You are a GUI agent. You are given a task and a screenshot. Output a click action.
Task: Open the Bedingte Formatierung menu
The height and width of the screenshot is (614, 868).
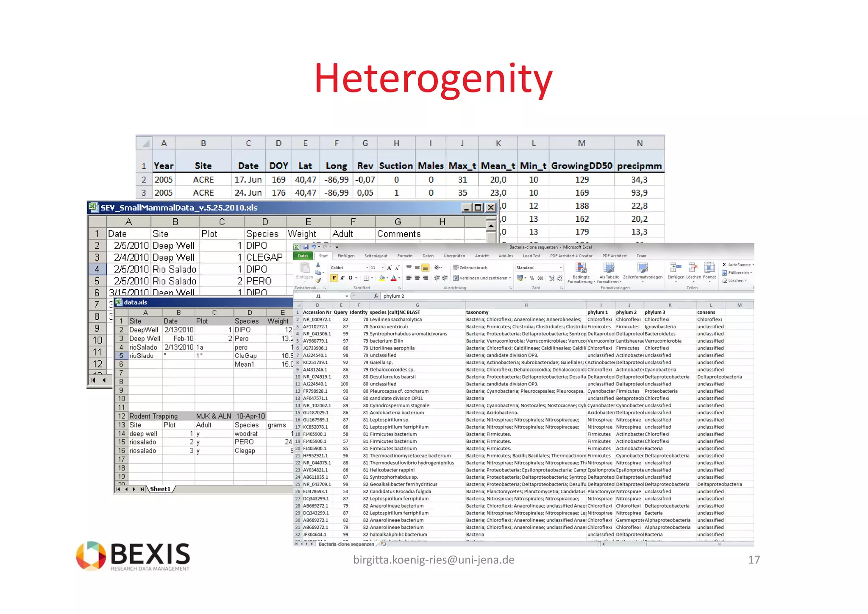point(581,273)
